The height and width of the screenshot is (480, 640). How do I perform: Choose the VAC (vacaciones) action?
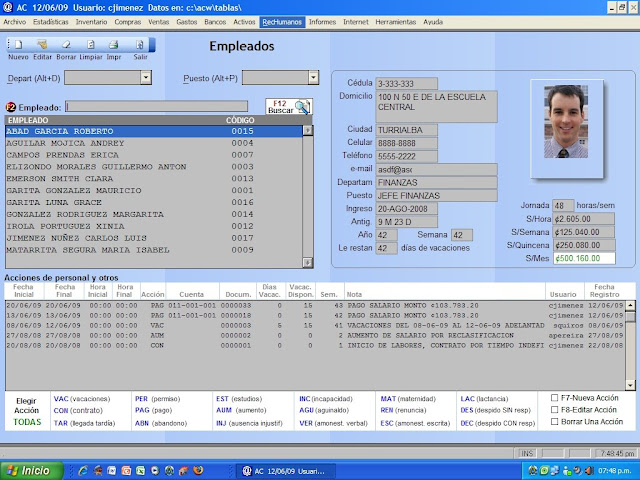[82, 399]
